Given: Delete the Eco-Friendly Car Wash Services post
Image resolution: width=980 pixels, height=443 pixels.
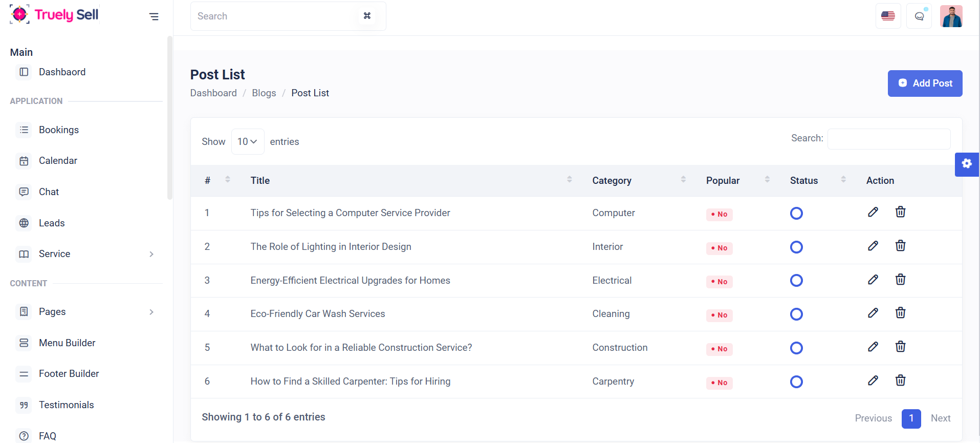Looking at the screenshot, I should (900, 313).
